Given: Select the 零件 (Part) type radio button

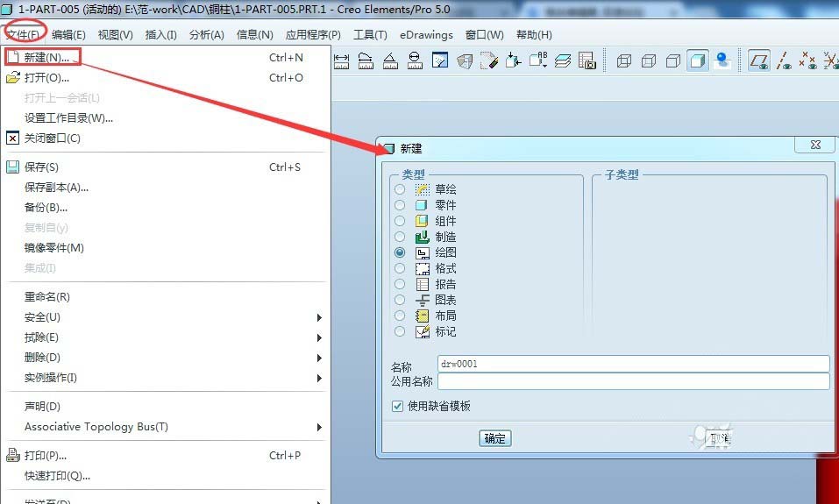Looking at the screenshot, I should pos(400,205).
